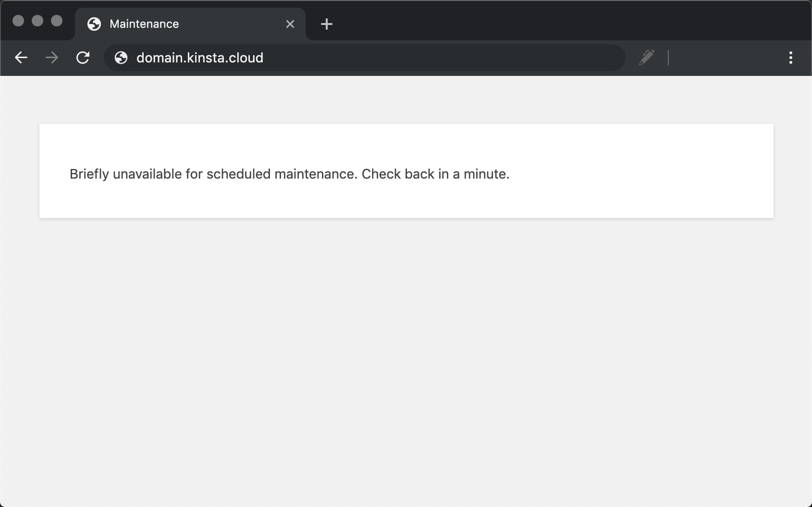
Task: Click the yellow minimize traffic light
Action: coord(38,21)
